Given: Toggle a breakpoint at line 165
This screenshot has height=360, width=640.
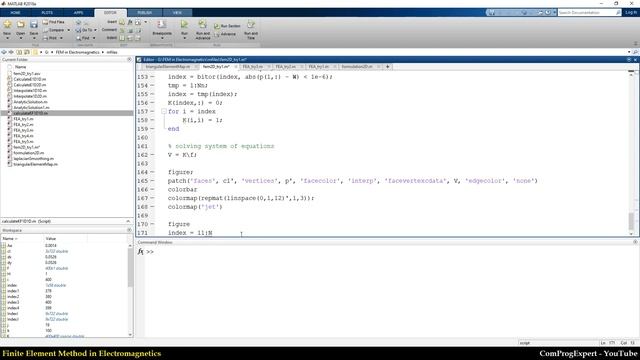Looking at the screenshot, I should coord(153,181).
